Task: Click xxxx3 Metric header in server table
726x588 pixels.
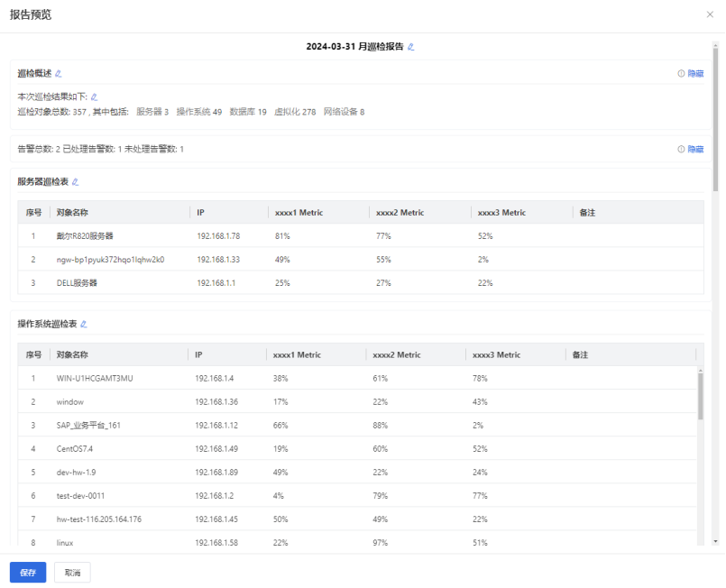Action: (501, 213)
